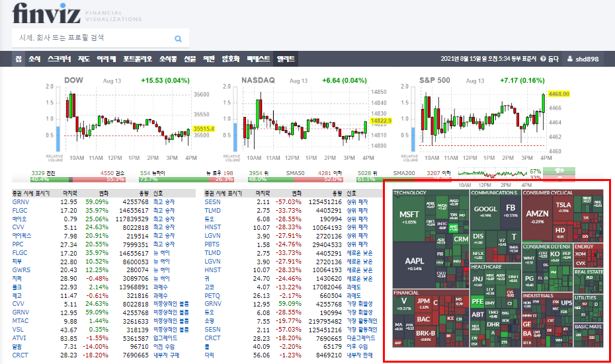Open the PETQ ticker link

[212, 296]
